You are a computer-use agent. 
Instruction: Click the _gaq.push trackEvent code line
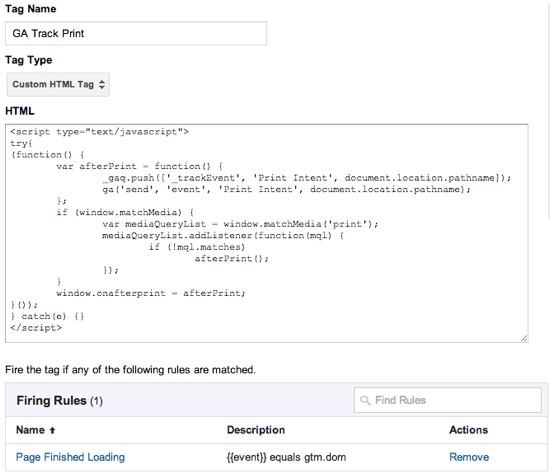307,178
